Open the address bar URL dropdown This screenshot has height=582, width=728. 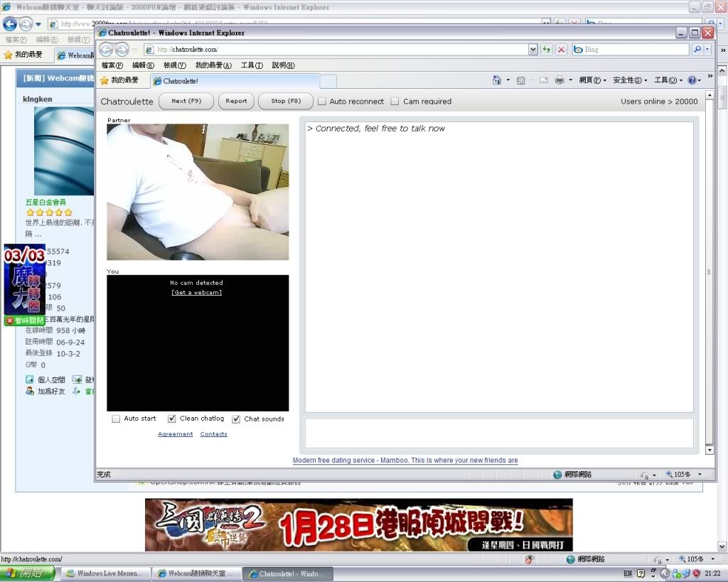tap(532, 50)
